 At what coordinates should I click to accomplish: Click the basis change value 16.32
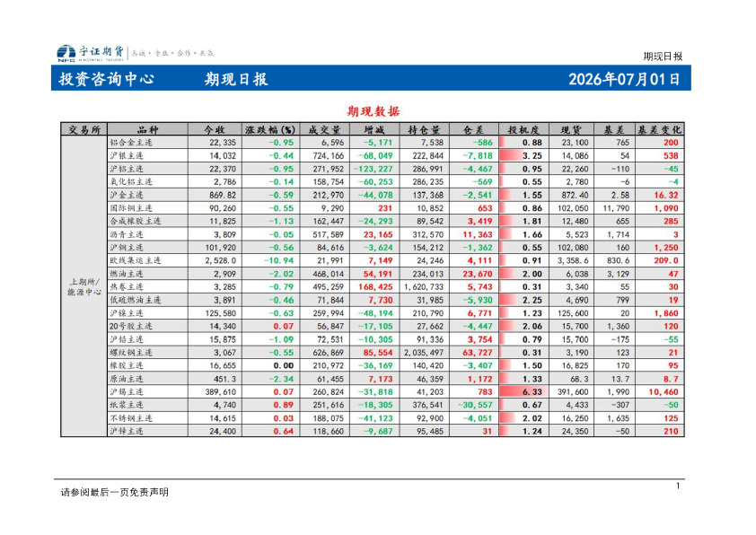(x=666, y=195)
